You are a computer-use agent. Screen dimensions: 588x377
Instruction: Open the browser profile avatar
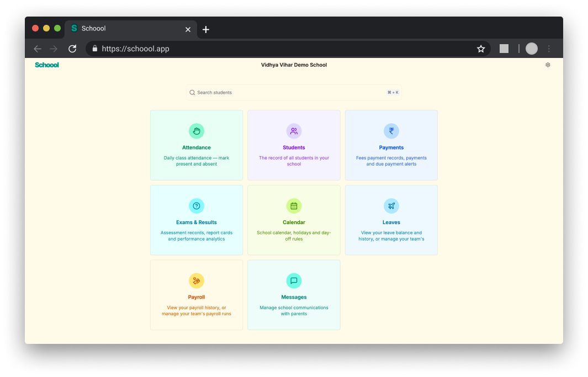point(531,49)
